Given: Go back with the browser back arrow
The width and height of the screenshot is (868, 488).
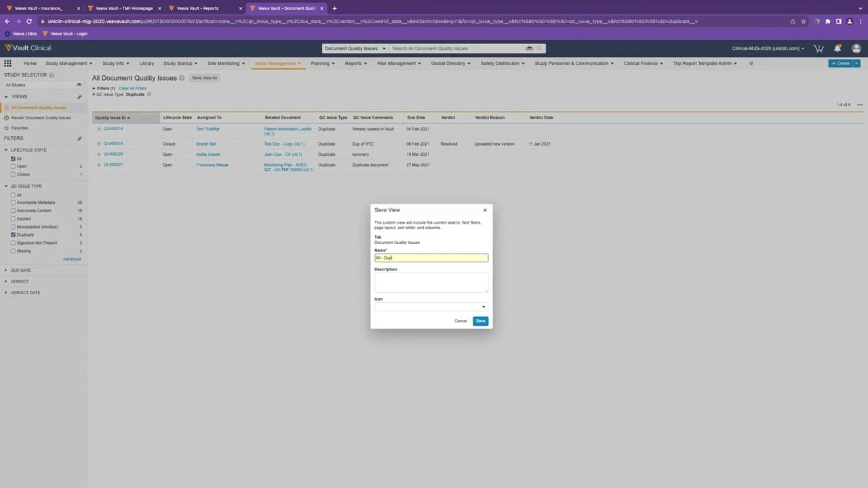Looking at the screenshot, I should [7, 21].
